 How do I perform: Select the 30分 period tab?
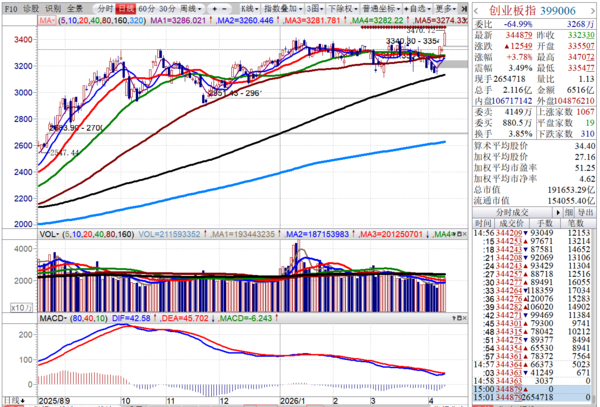(168, 7)
